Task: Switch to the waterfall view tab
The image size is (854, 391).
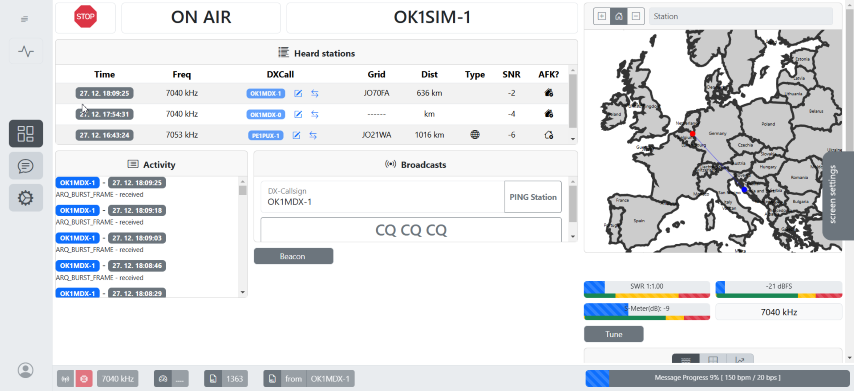Action: 686,360
